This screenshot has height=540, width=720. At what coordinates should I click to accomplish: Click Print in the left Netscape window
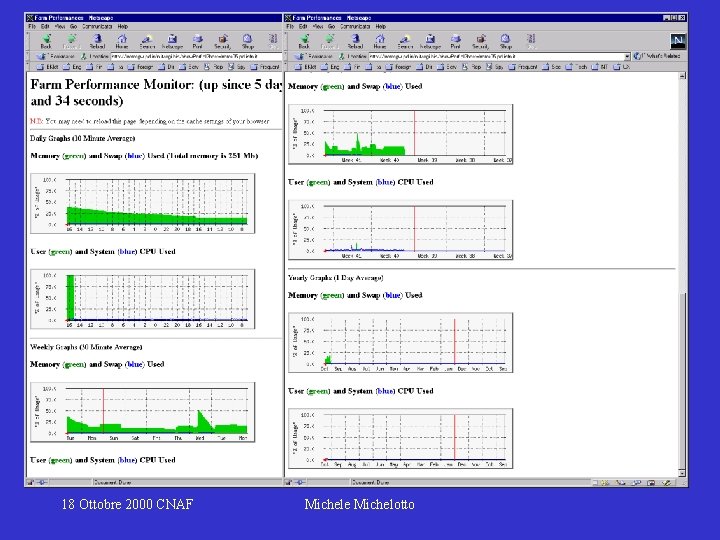(x=197, y=41)
